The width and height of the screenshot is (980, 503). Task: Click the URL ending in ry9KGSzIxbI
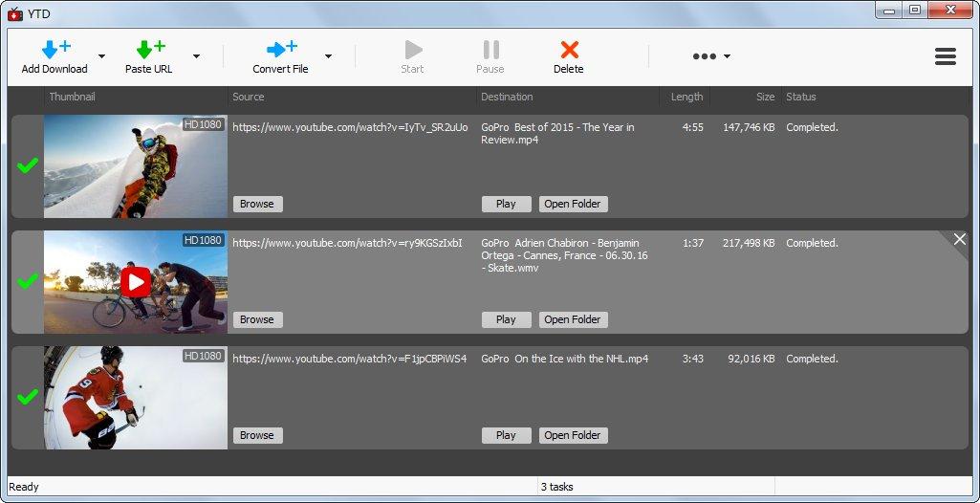(x=347, y=243)
